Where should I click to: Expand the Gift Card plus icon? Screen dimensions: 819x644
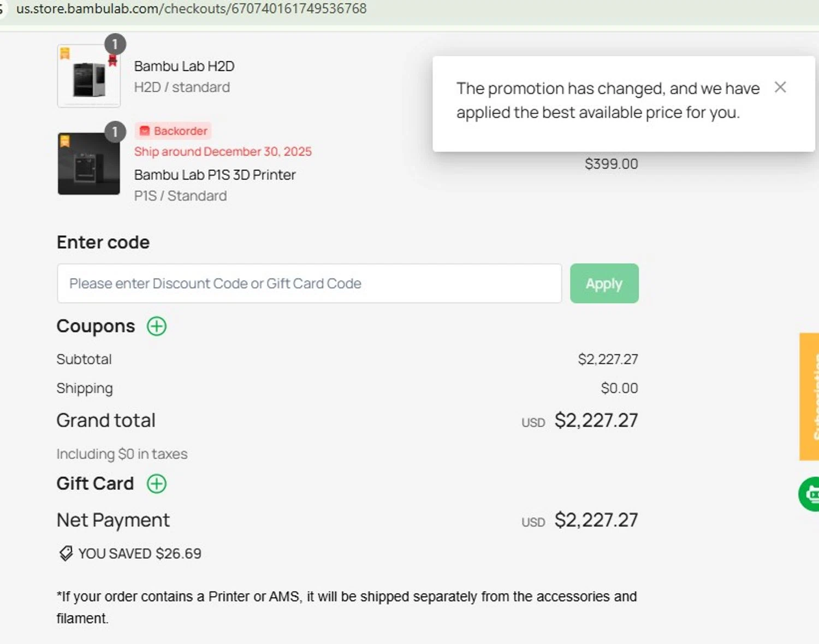[x=157, y=483]
